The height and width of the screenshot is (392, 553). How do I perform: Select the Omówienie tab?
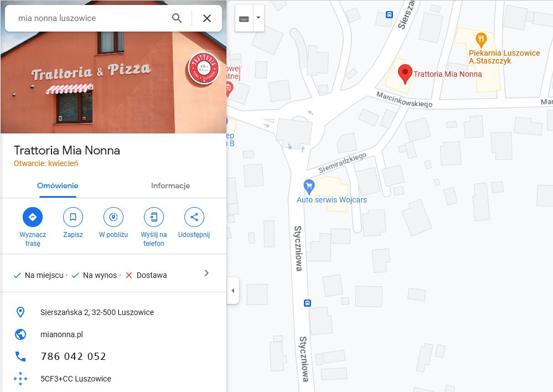[x=58, y=185]
